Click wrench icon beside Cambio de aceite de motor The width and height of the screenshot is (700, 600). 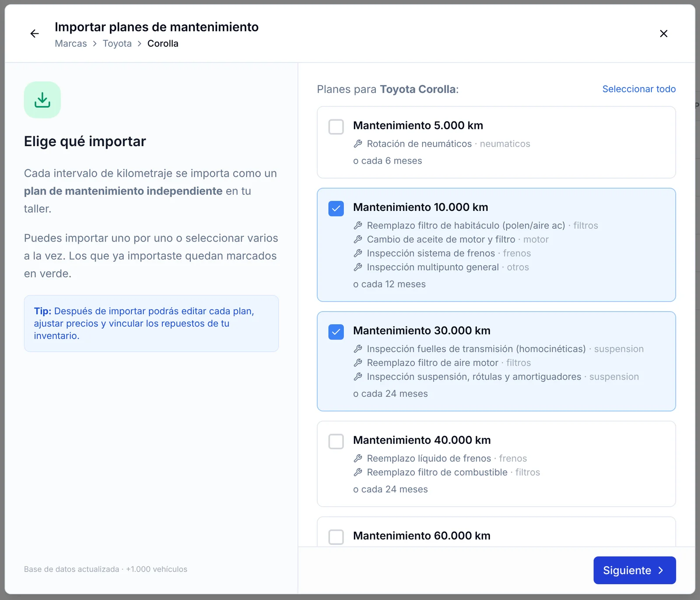tap(358, 239)
